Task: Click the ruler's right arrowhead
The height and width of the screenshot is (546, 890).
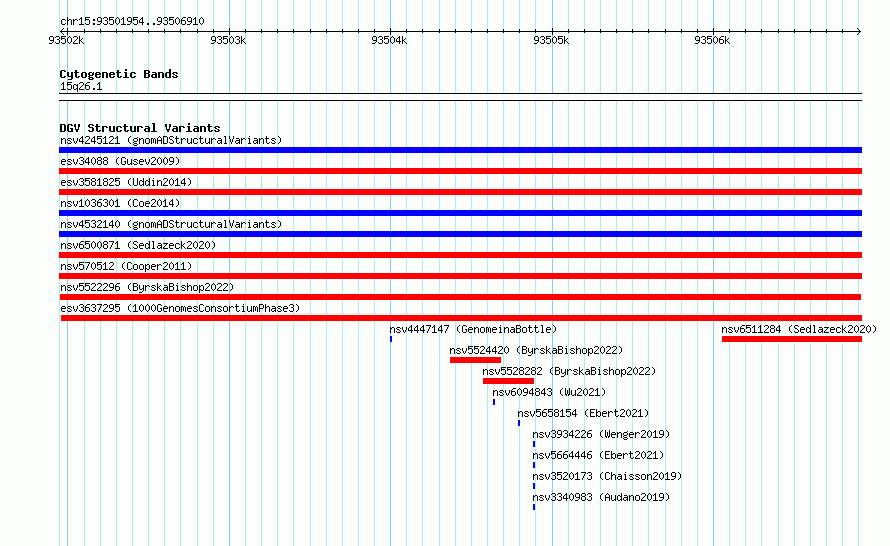Action: coord(859,31)
